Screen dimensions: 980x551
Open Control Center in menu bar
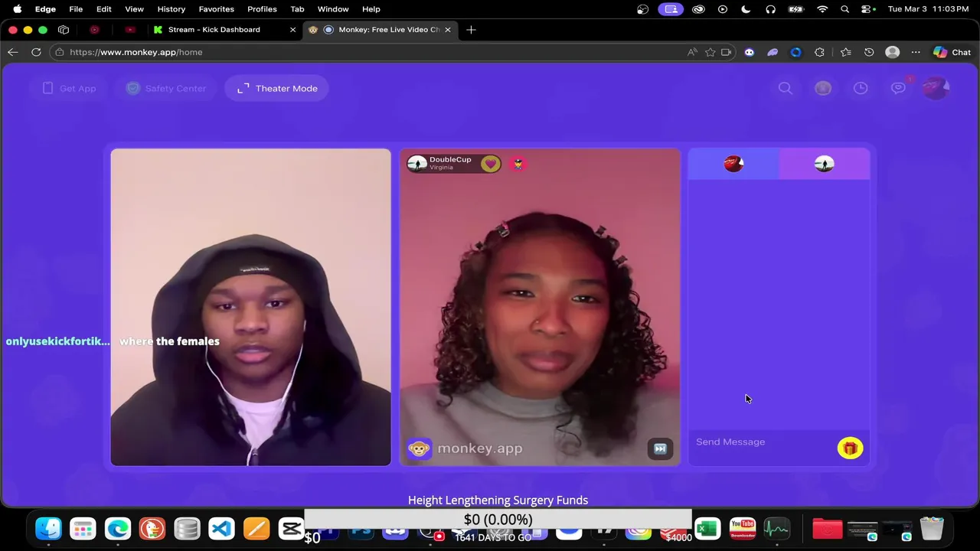[x=867, y=9]
